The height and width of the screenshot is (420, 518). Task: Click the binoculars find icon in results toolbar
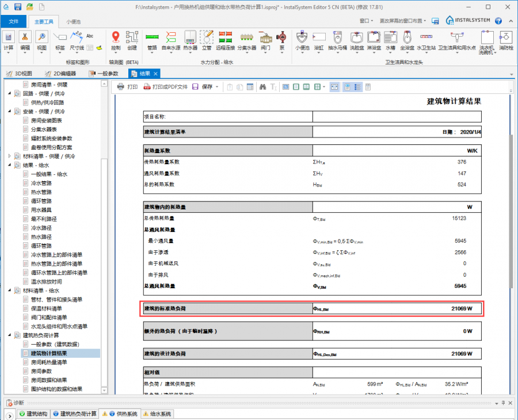coord(262,87)
